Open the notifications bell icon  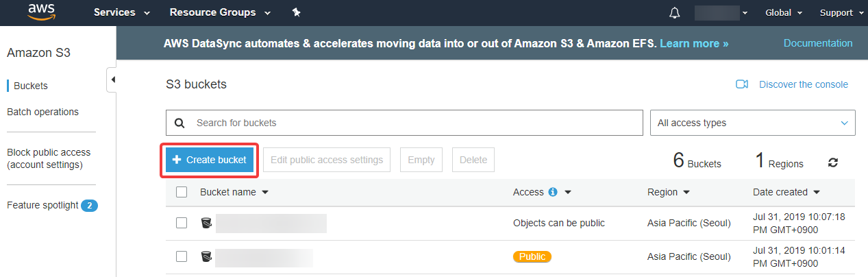675,13
